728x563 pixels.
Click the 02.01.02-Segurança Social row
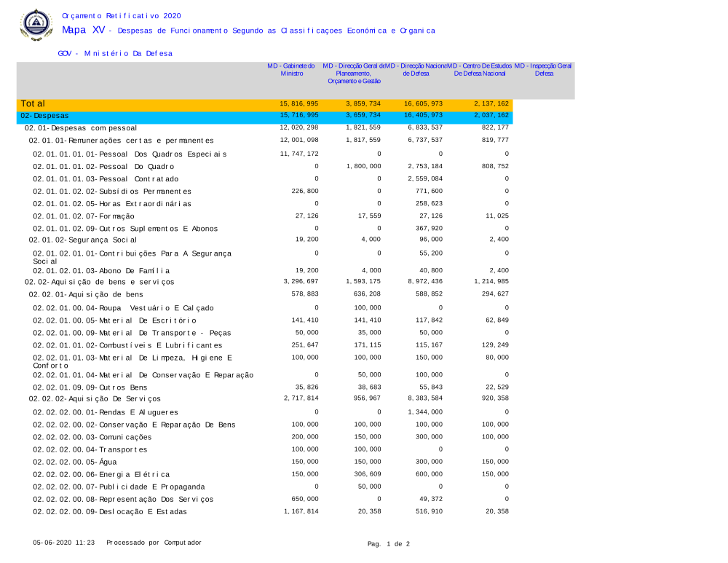click(x=82, y=240)
